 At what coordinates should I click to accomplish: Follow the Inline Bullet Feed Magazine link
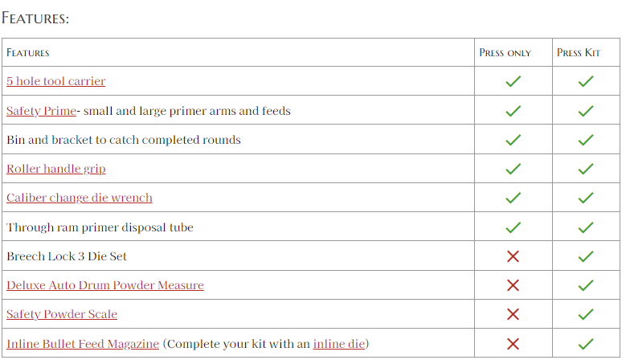83,344
